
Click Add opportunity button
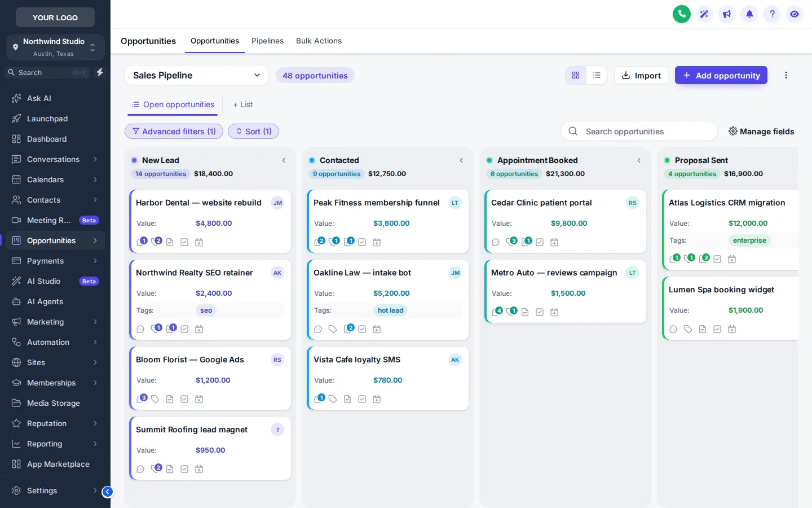721,75
